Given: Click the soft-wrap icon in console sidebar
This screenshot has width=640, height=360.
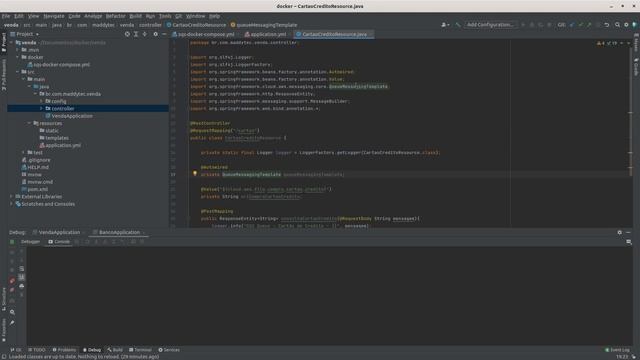Looking at the screenshot, I should (x=22, y=269).
